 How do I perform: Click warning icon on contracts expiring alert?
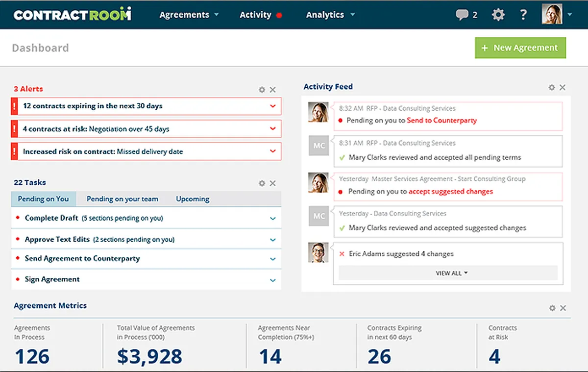[x=14, y=106]
